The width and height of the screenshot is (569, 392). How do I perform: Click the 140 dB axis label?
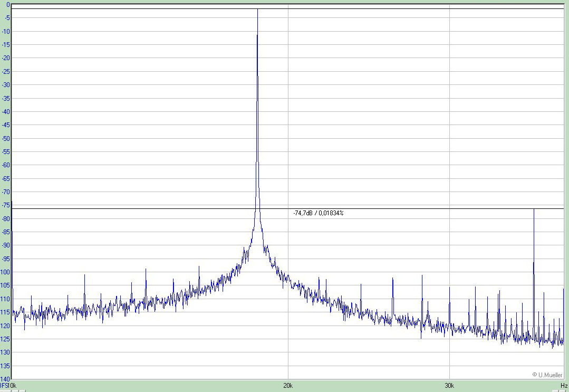(5, 379)
